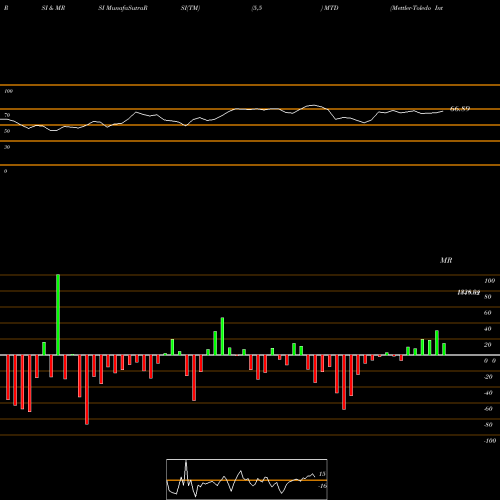Click the value -16 in mini chart
The height and width of the screenshot is (500, 500).
point(322,486)
